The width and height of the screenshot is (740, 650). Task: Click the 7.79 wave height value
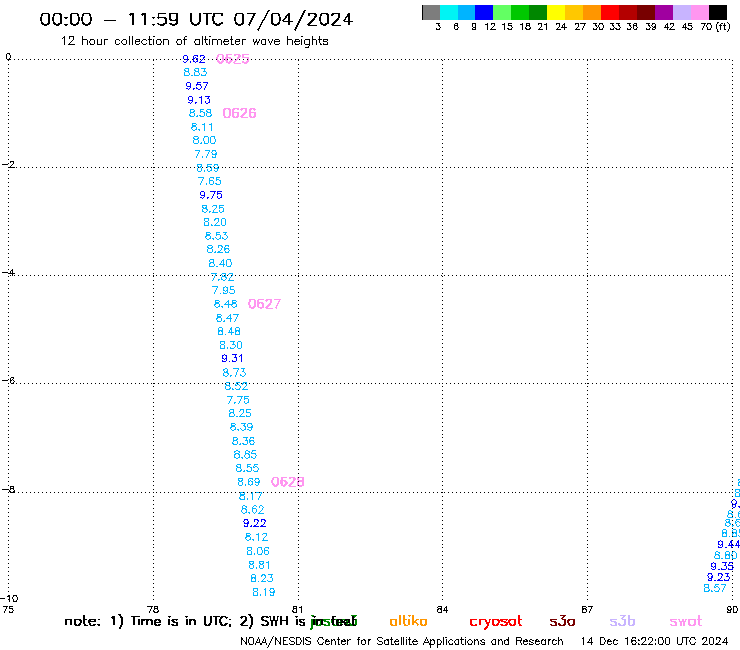pos(206,154)
